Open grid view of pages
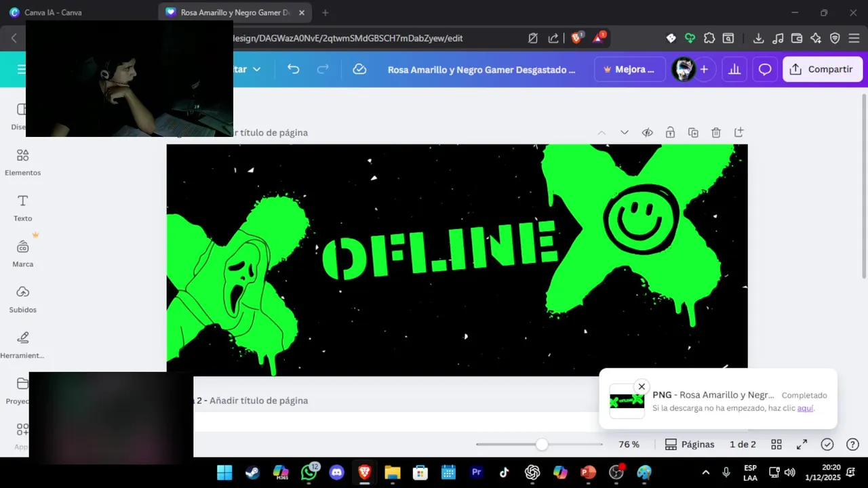 (776, 445)
